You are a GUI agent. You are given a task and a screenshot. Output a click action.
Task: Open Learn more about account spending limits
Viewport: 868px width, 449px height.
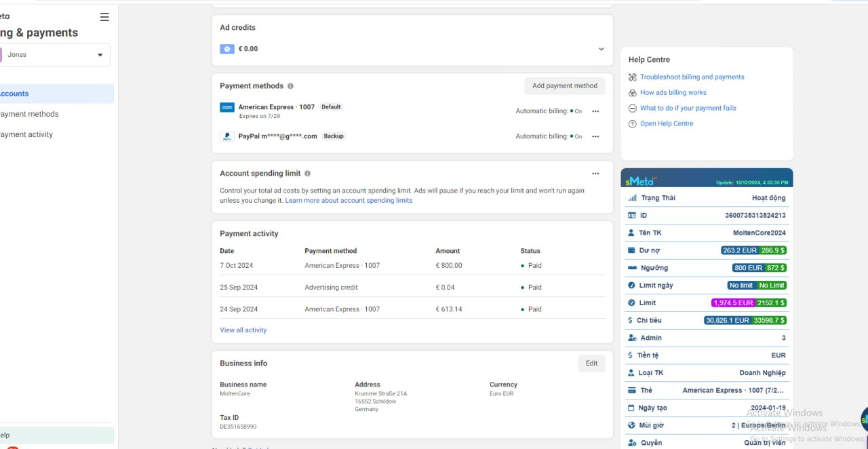(x=349, y=201)
